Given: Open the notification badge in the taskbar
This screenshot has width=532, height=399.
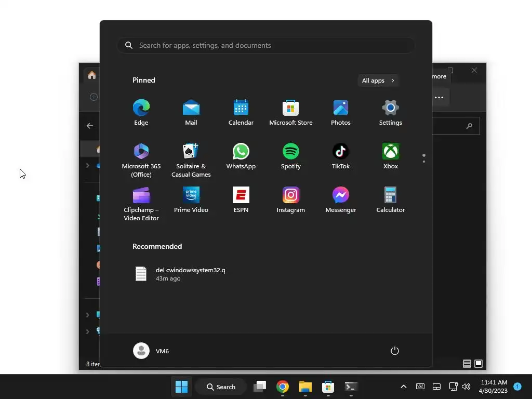Looking at the screenshot, I should coord(517,386).
